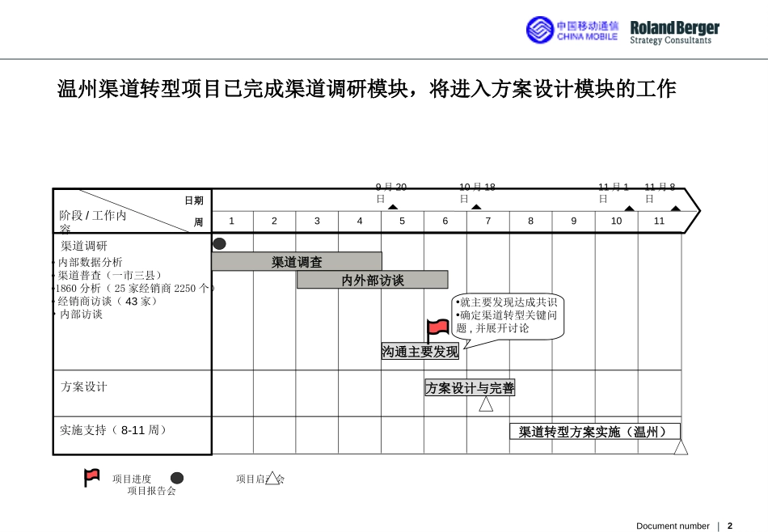Click the 项目进度 legend label

pyautogui.click(x=132, y=479)
